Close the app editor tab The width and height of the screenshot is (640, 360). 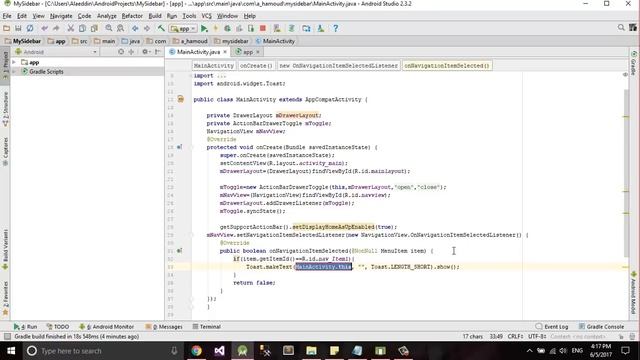click(x=258, y=52)
